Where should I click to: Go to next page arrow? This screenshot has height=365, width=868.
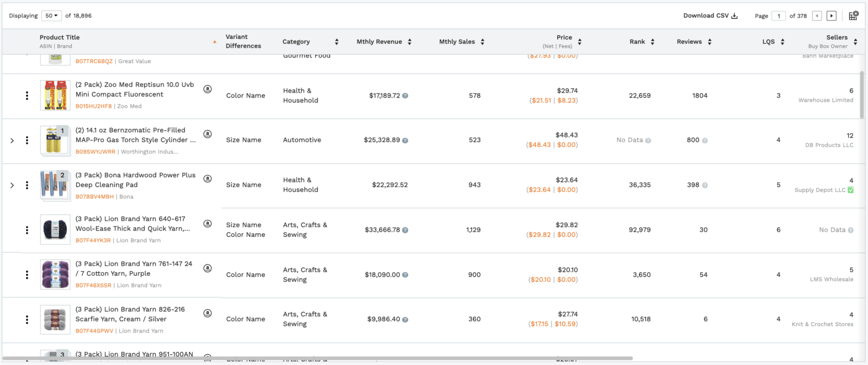click(831, 16)
